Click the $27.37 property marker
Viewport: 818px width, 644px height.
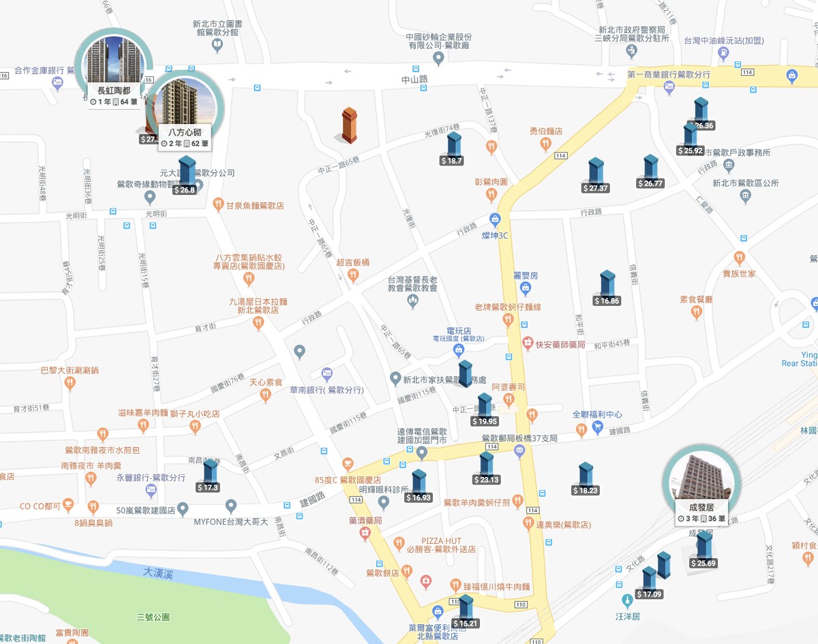click(x=596, y=176)
